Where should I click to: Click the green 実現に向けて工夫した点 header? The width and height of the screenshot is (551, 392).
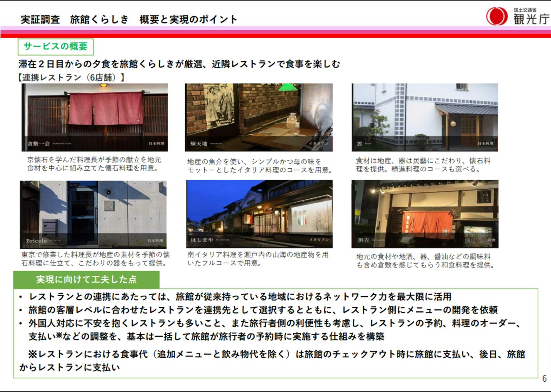point(86,279)
